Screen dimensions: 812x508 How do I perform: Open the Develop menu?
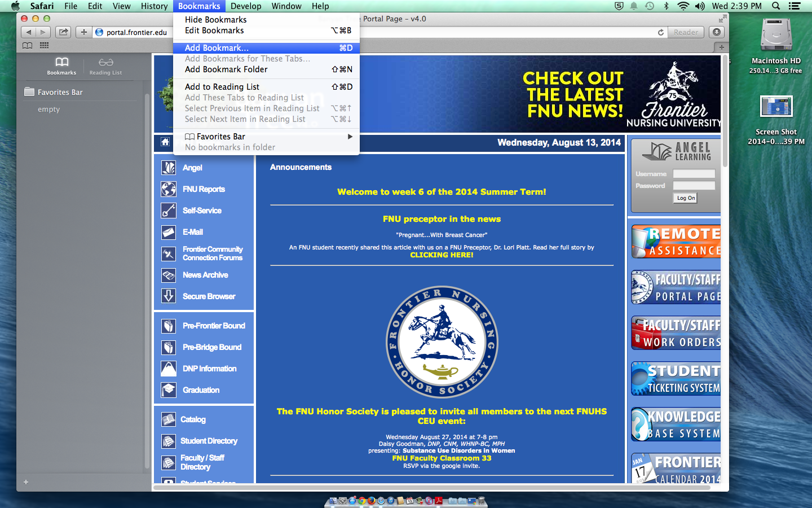246,6
